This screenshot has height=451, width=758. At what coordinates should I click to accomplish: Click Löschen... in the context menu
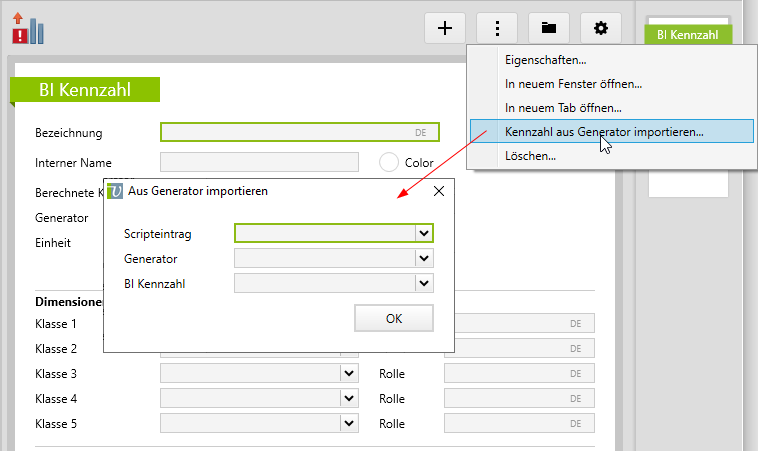[530, 156]
